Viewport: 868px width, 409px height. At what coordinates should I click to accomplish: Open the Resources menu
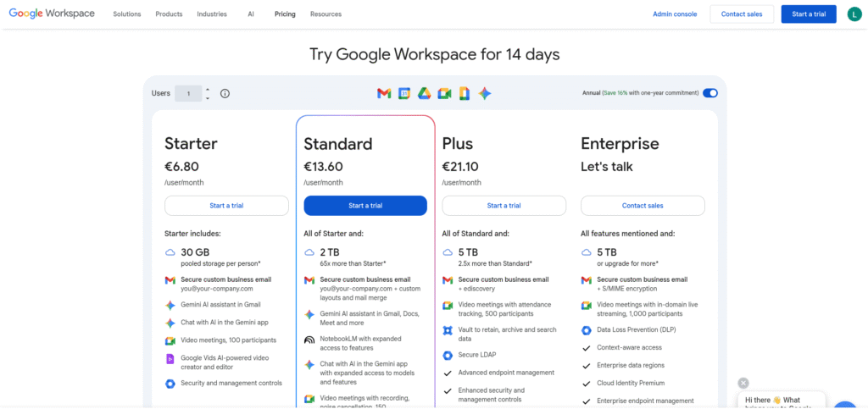pos(326,14)
